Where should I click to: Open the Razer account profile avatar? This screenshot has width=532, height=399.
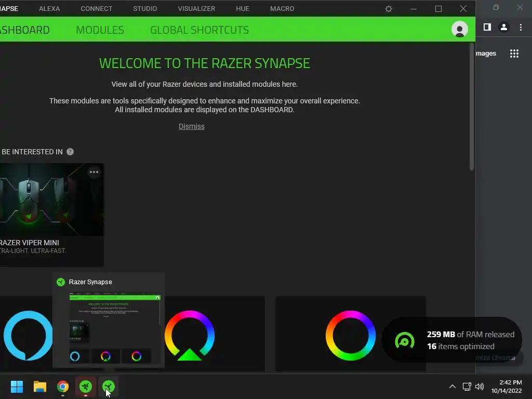pyautogui.click(x=460, y=29)
